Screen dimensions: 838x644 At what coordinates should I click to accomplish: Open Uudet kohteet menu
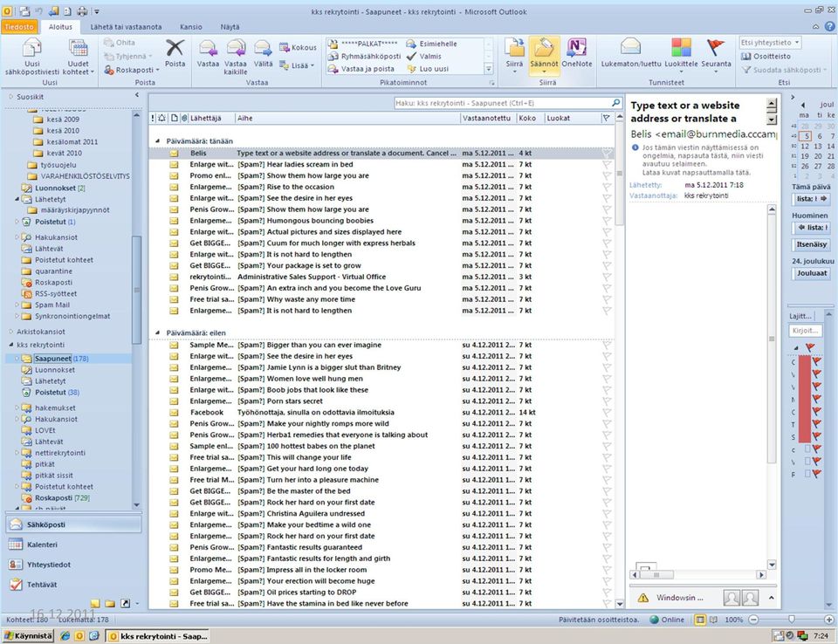(x=78, y=56)
